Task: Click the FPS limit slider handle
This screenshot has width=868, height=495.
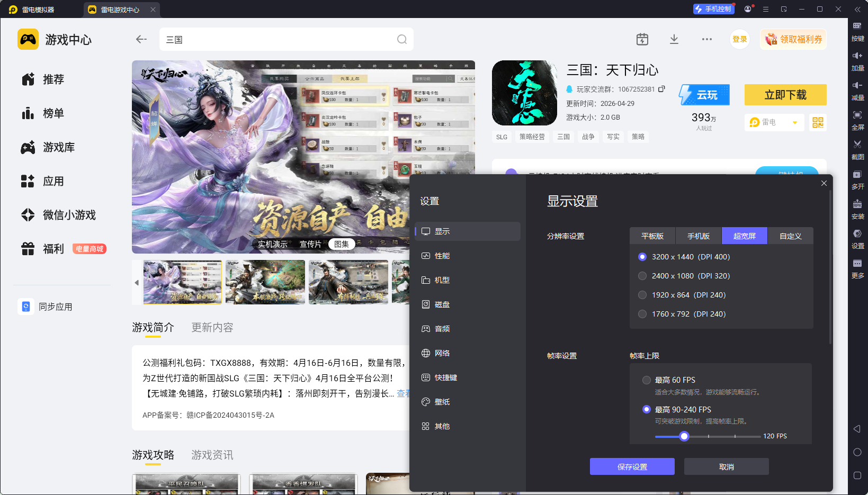Action: click(x=684, y=436)
